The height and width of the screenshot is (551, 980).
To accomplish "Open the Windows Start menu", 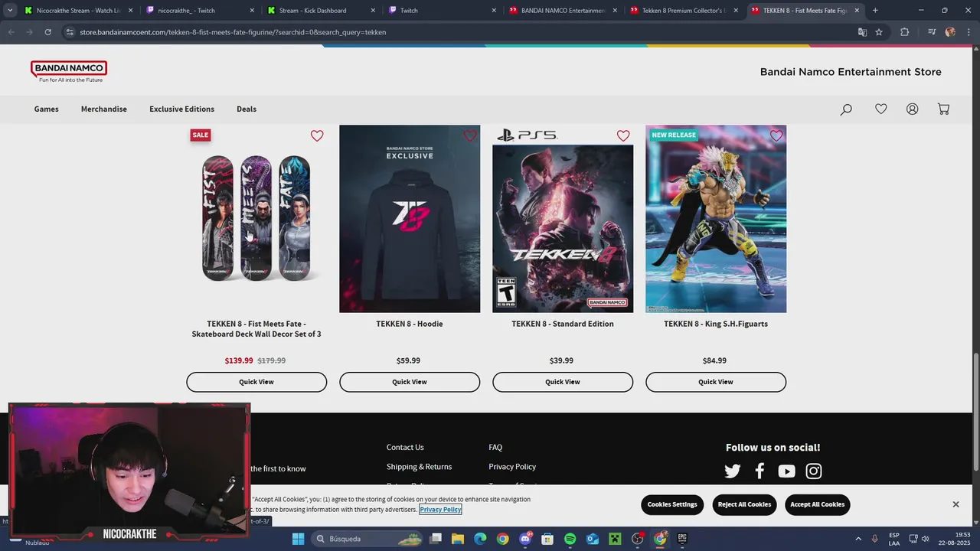I will click(299, 539).
